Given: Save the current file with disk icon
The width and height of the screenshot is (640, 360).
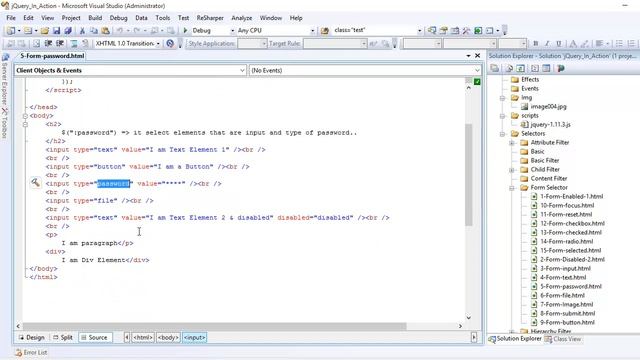Looking at the screenshot, I should coord(56,31).
